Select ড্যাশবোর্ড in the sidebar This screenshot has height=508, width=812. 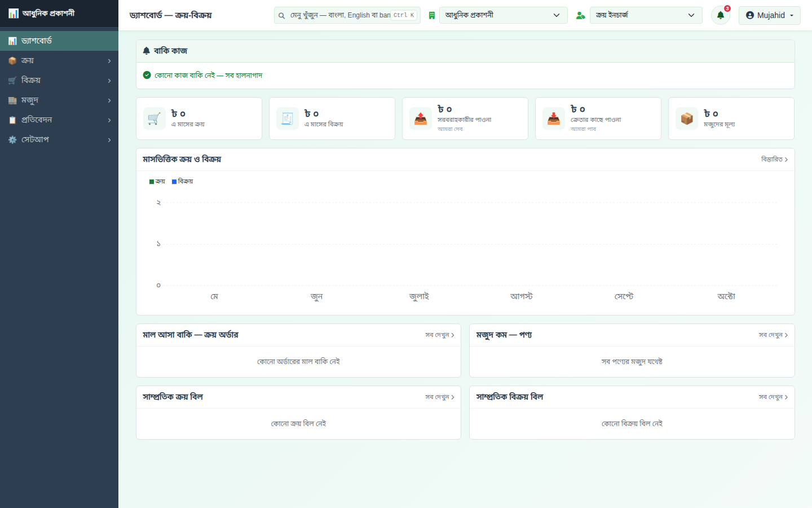coord(59,41)
